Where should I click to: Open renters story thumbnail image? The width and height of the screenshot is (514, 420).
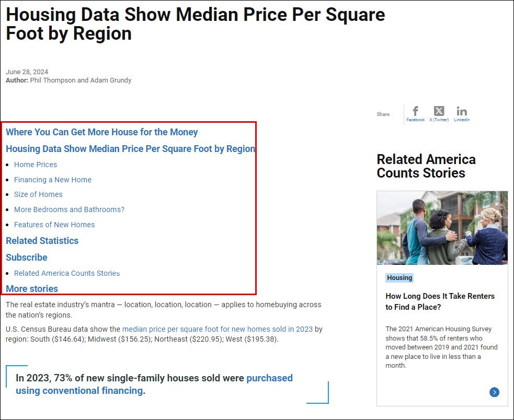click(x=442, y=228)
